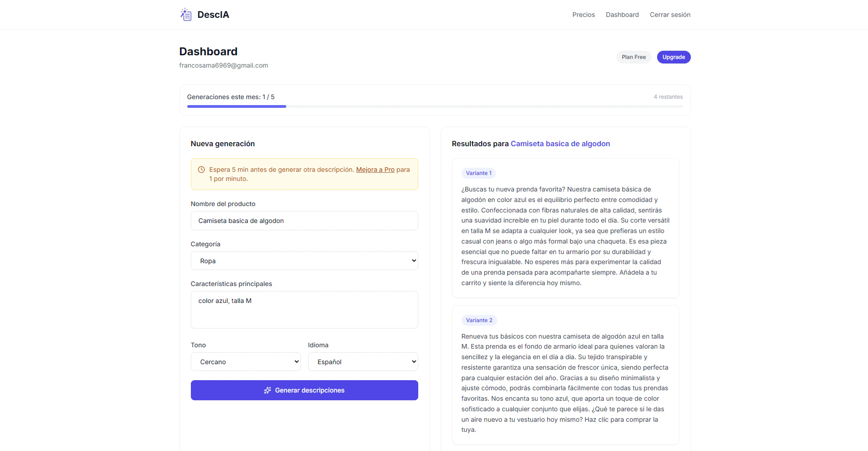Click Camiseta basica de algodon results title
Image resolution: width=868 pixels, height=451 pixels.
(x=560, y=144)
